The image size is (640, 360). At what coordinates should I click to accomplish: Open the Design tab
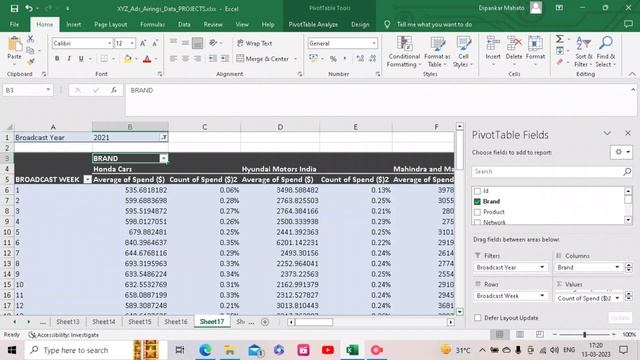click(360, 24)
